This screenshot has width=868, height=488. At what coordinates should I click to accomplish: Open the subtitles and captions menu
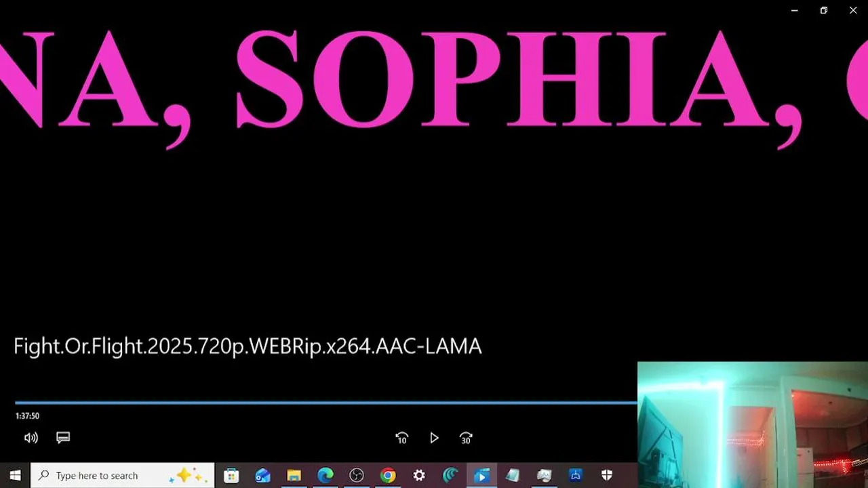63,438
